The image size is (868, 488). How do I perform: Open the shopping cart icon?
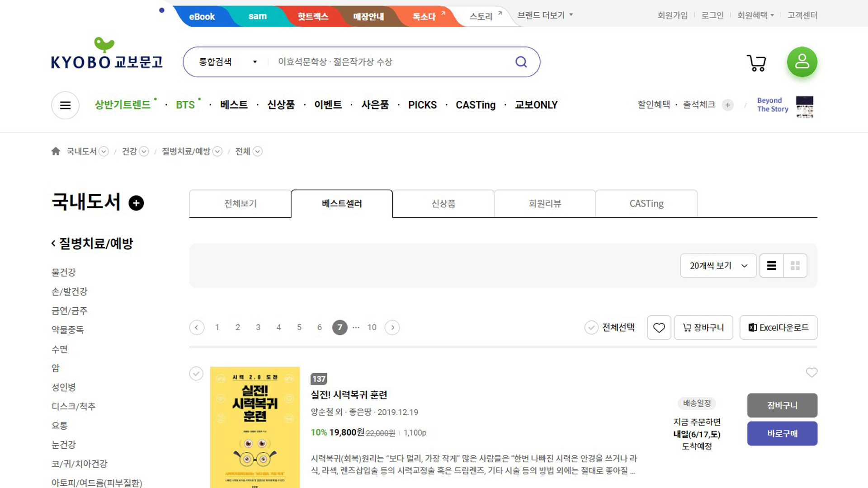tap(756, 63)
